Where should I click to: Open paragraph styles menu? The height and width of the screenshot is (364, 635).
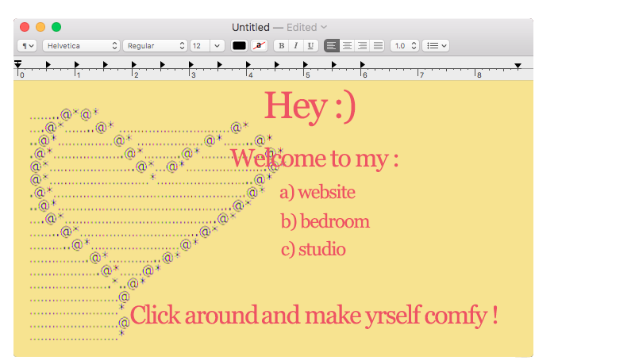[27, 46]
